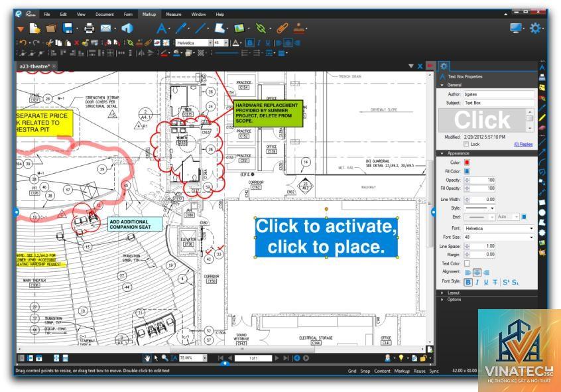Open the Markup menu
Screen dimensions: 561x392
(149, 15)
